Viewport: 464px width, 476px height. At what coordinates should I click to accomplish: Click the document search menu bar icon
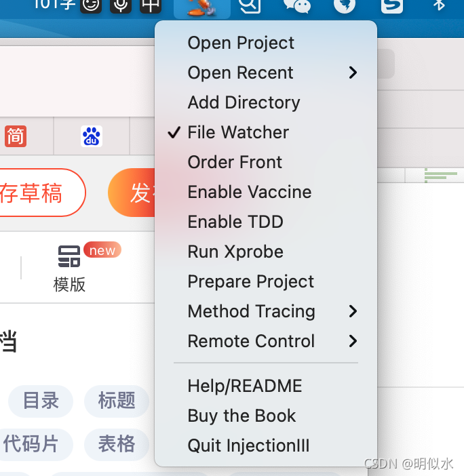point(250,6)
